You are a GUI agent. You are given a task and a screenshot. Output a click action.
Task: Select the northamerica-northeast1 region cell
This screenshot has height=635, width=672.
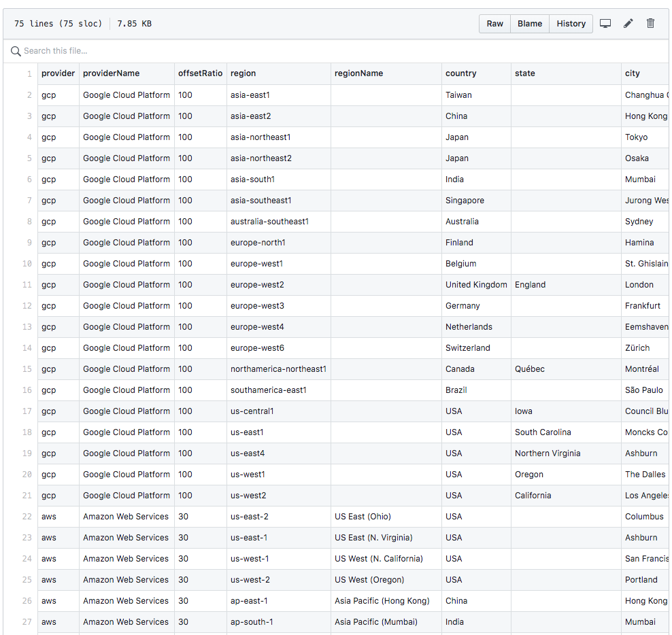coord(279,369)
